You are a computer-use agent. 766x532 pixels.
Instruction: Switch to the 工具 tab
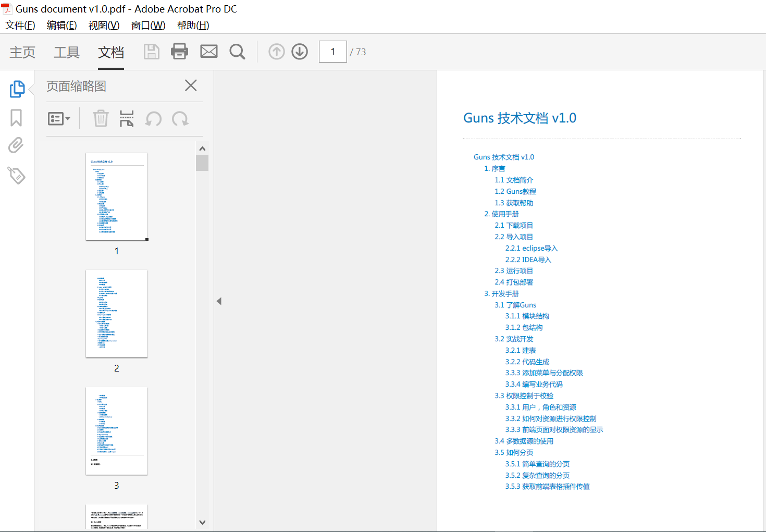click(67, 52)
